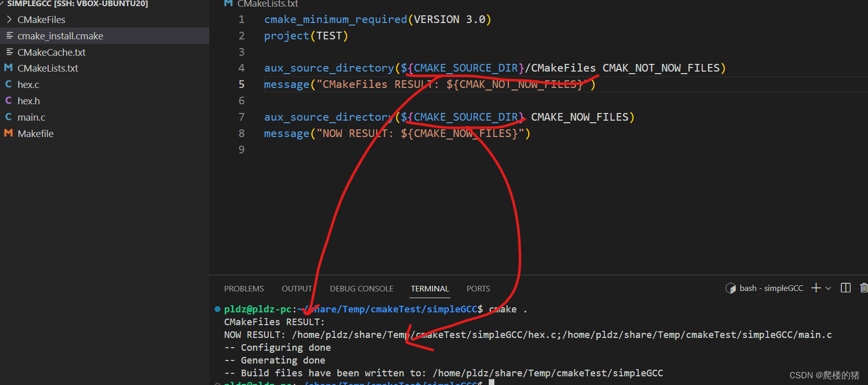
Task: Split the terminal panel
Action: (845, 288)
